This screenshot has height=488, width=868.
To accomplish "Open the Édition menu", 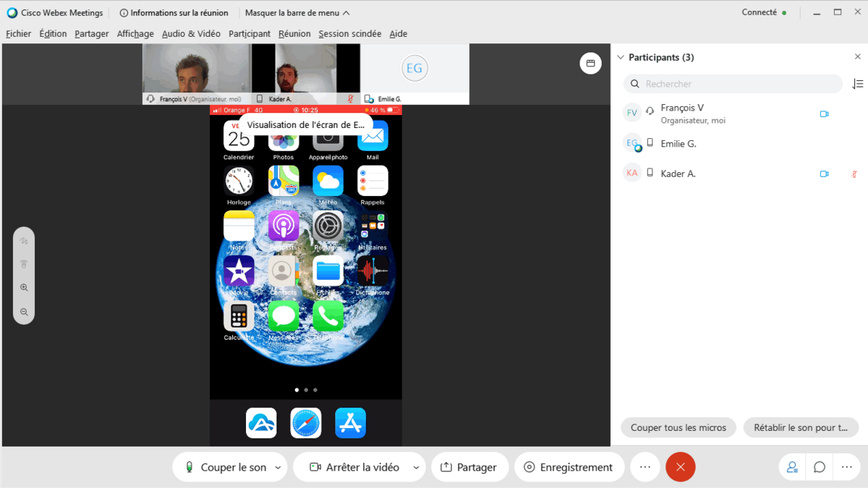I will click(53, 34).
